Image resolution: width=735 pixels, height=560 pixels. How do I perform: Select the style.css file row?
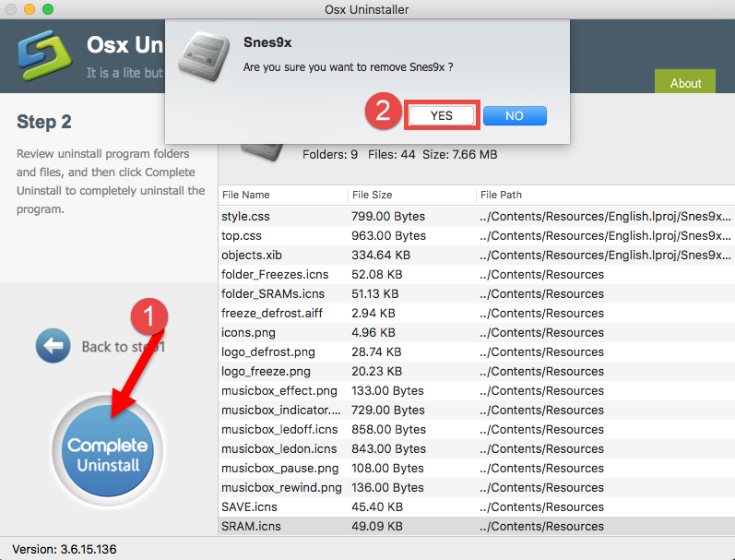click(476, 216)
